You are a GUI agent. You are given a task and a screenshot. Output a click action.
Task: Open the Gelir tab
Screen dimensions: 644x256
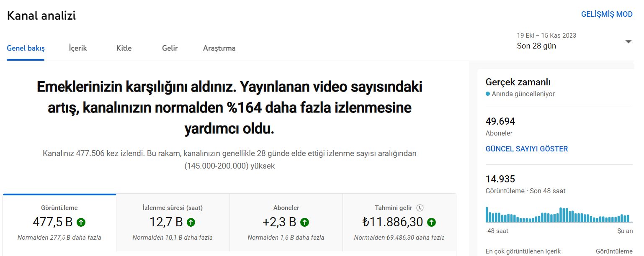[x=170, y=48]
